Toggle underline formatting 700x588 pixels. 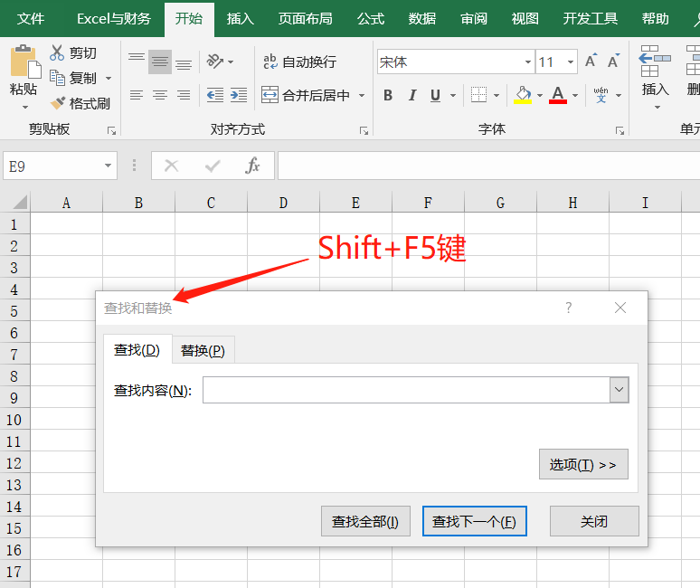[435, 95]
